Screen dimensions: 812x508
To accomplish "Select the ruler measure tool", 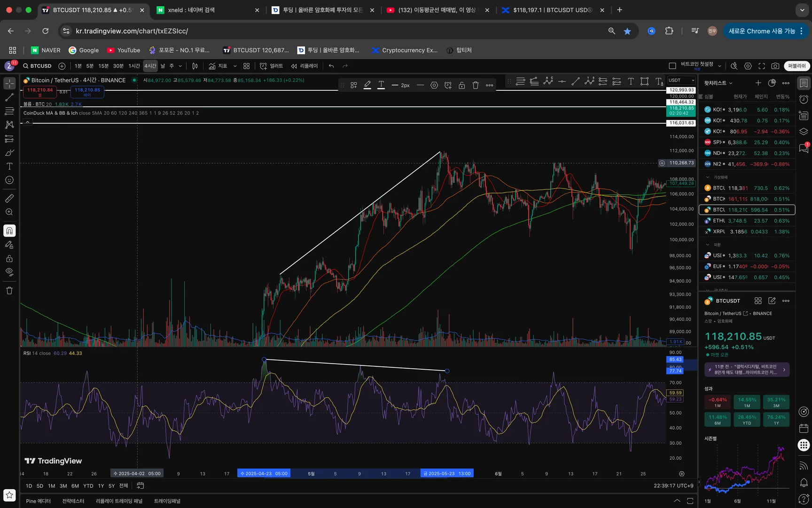I will 9,198.
